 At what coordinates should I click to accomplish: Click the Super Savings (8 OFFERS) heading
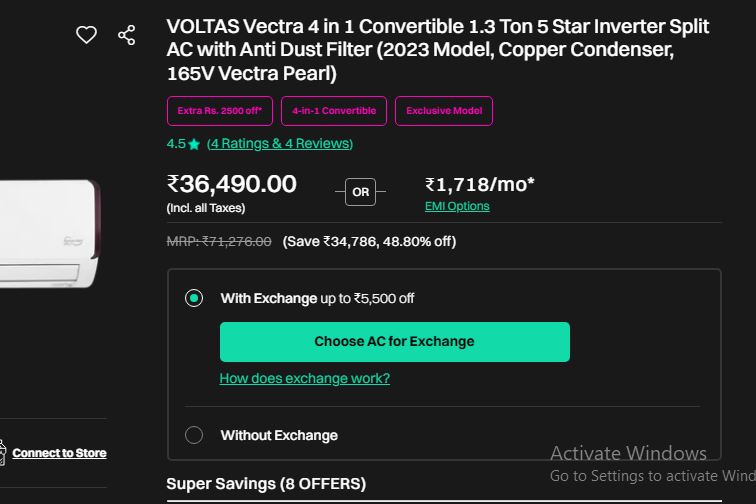(x=266, y=484)
